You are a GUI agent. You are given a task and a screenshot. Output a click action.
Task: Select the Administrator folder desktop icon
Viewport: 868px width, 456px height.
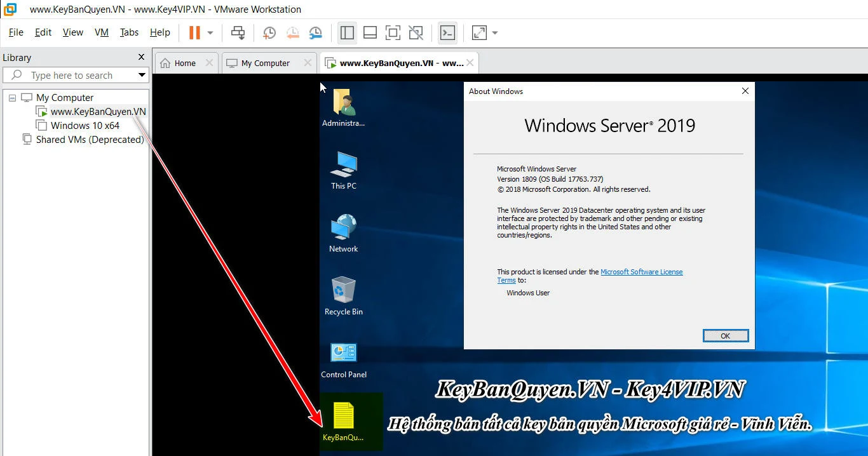click(343, 108)
